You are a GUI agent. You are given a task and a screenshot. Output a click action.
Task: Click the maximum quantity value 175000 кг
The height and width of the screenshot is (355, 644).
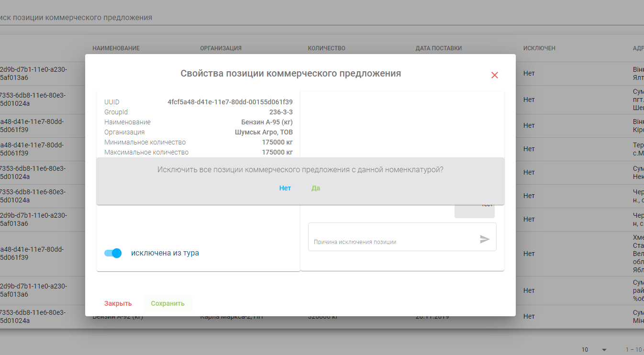coord(278,152)
